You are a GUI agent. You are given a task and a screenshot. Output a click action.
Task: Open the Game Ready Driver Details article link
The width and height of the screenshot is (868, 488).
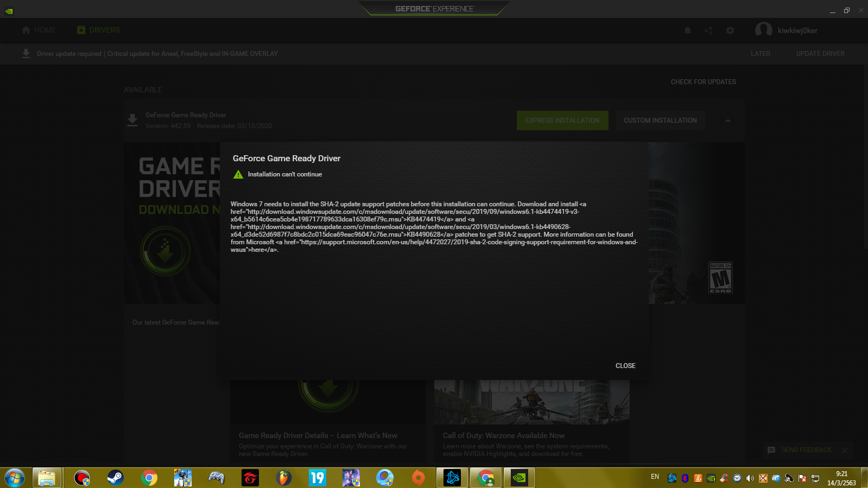(x=318, y=435)
